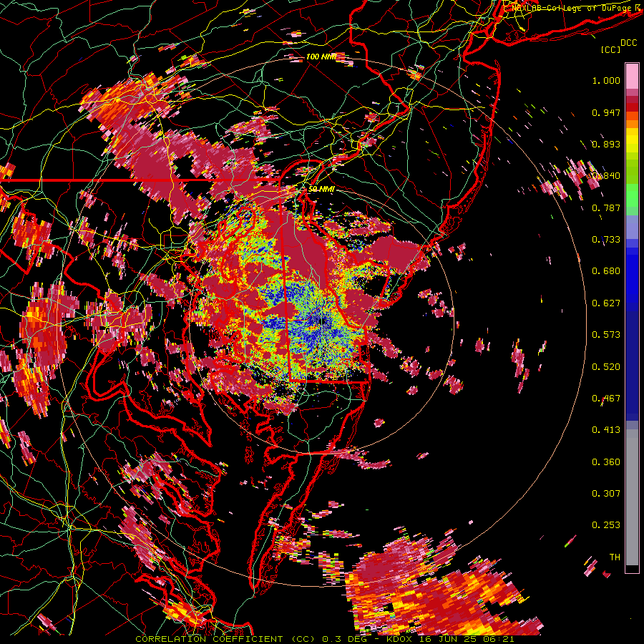
Task: Click the TH label at the scale bottom
Action: [x=615, y=557]
